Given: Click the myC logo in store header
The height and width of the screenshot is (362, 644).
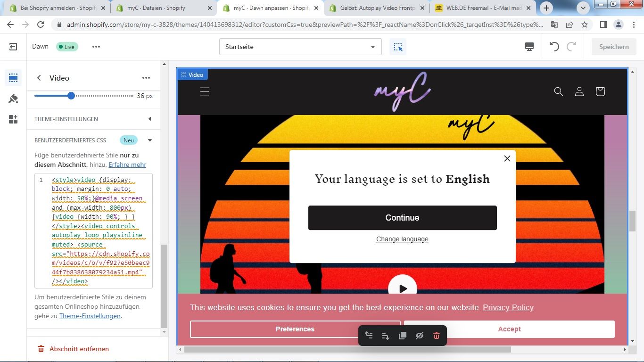Looking at the screenshot, I should [x=402, y=91].
